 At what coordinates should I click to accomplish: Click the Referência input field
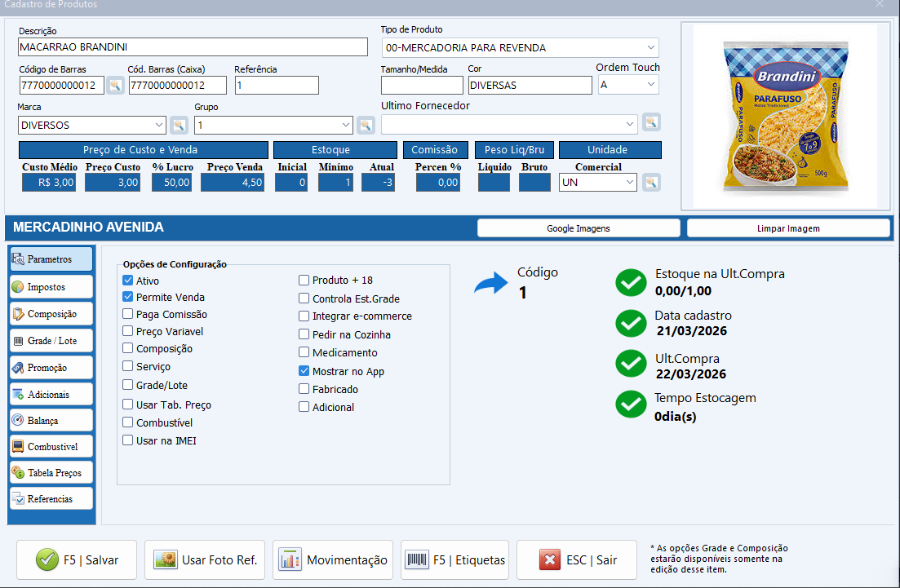tap(277, 86)
